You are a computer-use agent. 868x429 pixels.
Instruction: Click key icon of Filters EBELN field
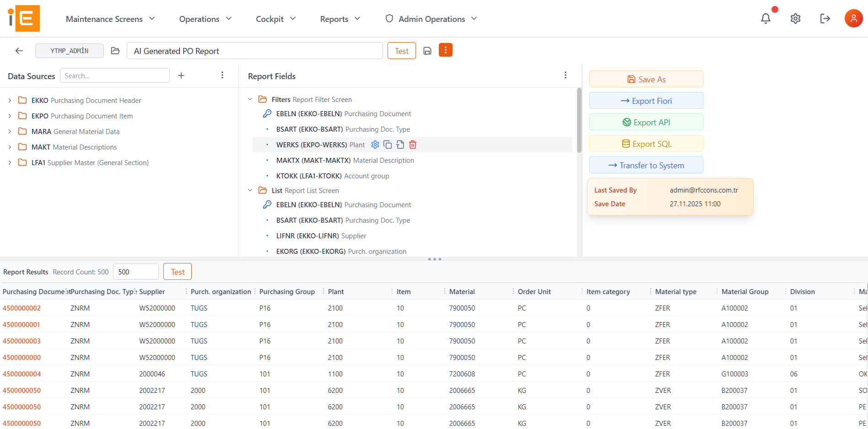pos(267,113)
